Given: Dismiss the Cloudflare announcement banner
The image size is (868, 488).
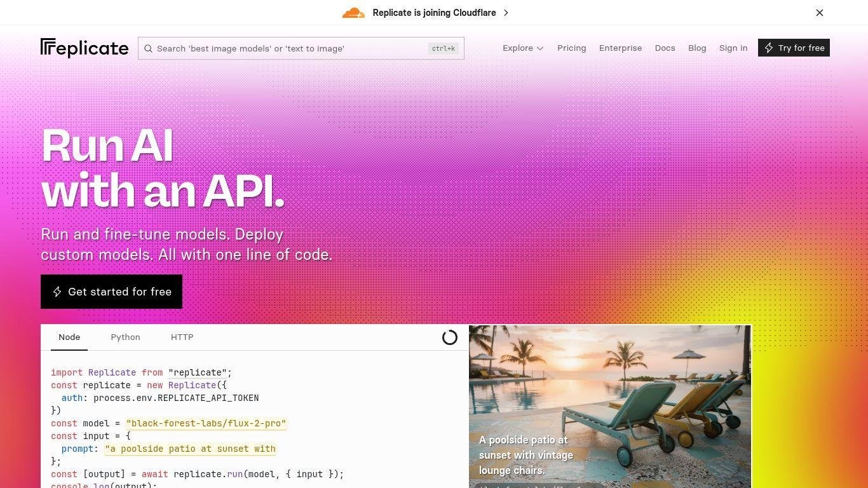Looking at the screenshot, I should (819, 13).
